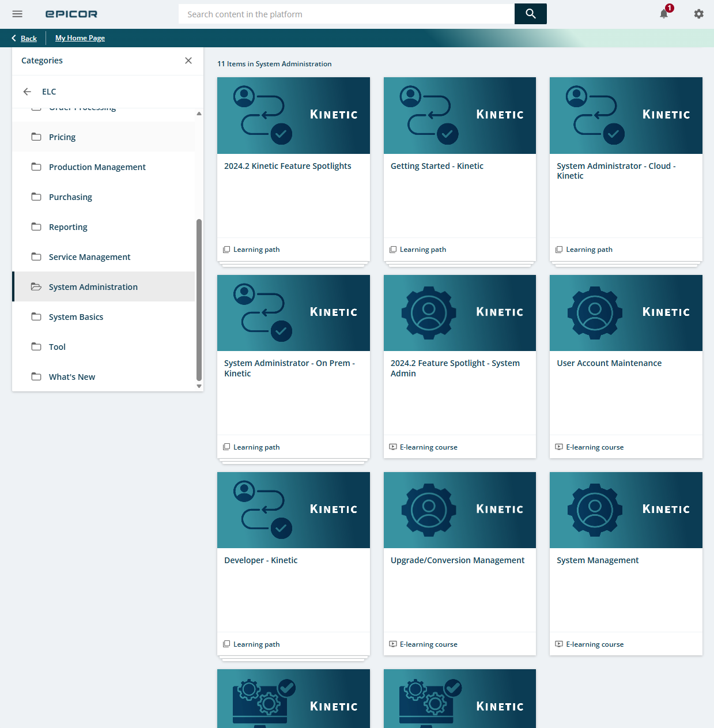The width and height of the screenshot is (714, 728).
Task: Go Back via the header link
Action: pos(24,38)
